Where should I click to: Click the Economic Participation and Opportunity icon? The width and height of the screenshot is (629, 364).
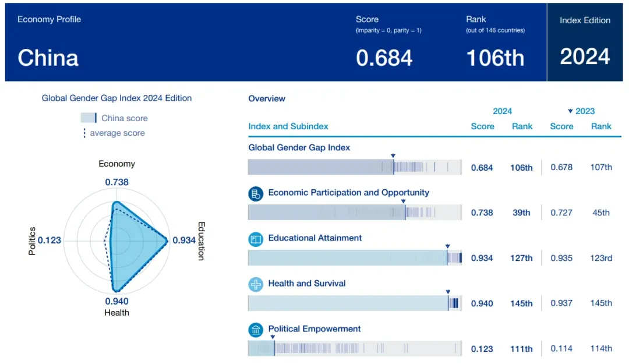[256, 194]
